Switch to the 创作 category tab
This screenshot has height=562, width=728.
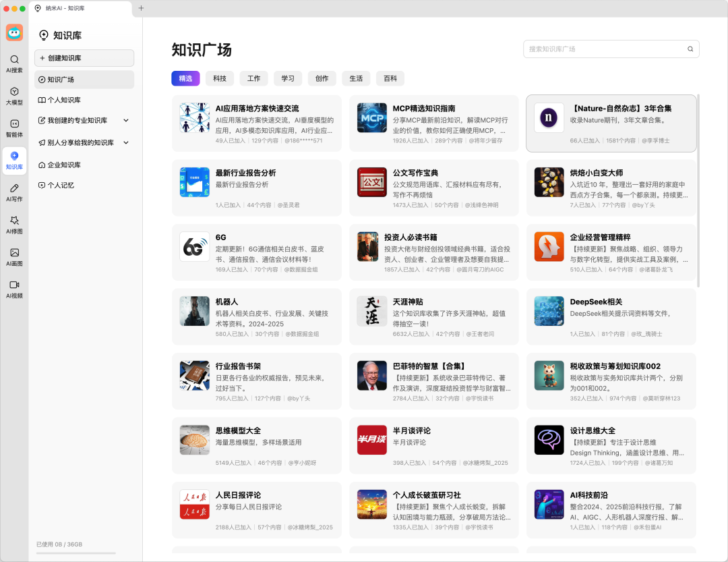click(x=322, y=78)
